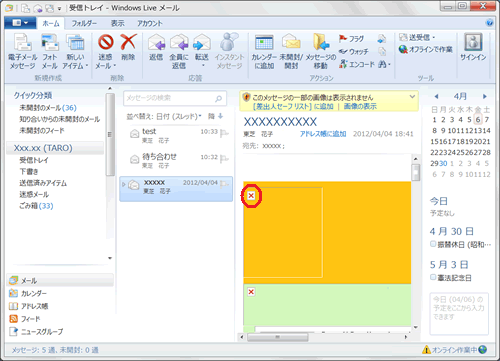
Task: Open the 表示 ribbon tab
Action: tap(117, 23)
